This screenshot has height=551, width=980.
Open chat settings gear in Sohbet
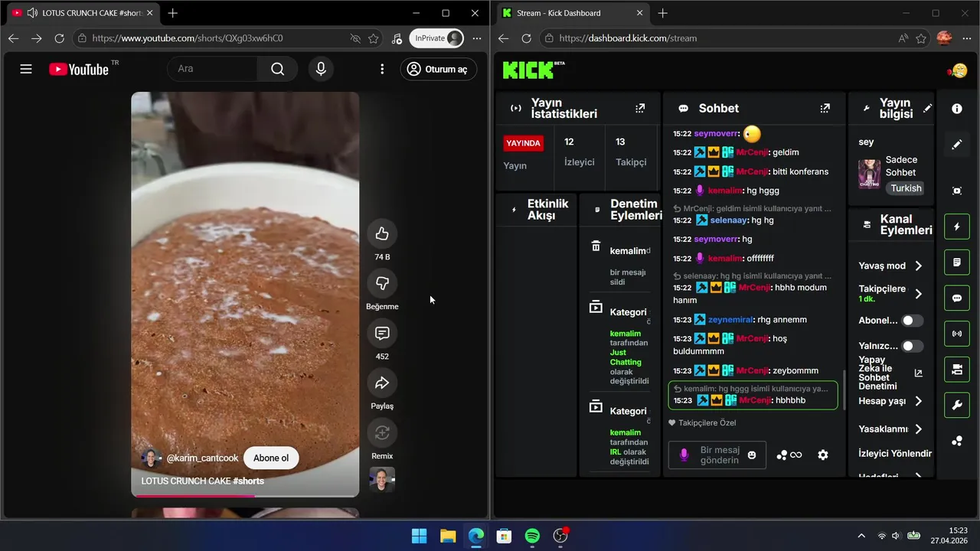[823, 455]
